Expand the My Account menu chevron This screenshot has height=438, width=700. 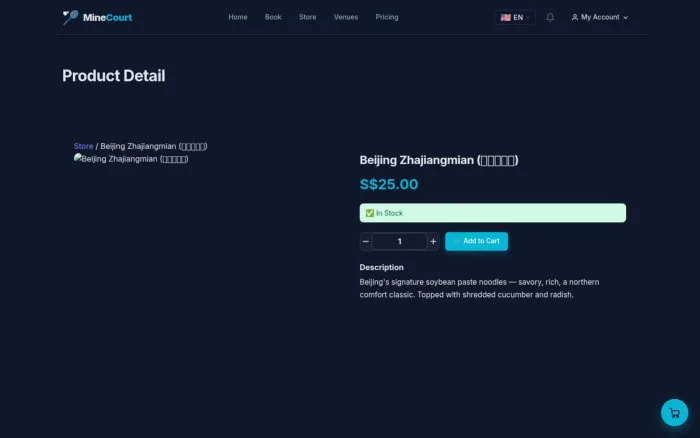625,17
